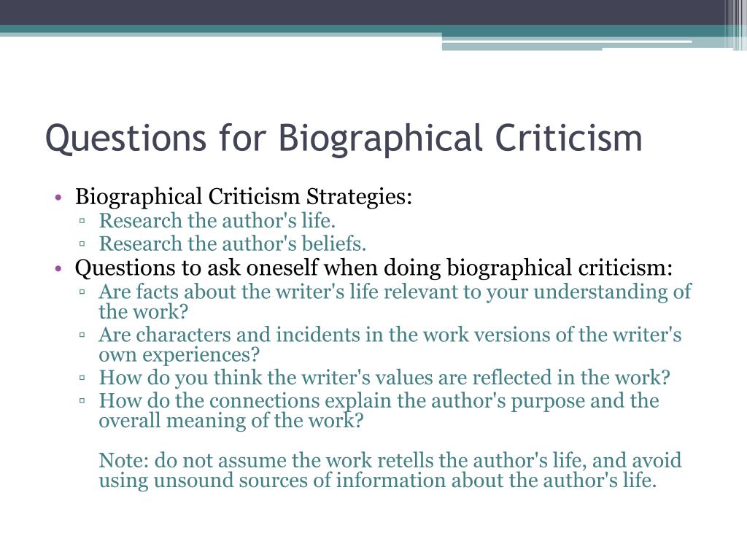This screenshot has height=560, width=747.
Task: Click the words 'overall meaning of the work?'
Action: click(231, 421)
